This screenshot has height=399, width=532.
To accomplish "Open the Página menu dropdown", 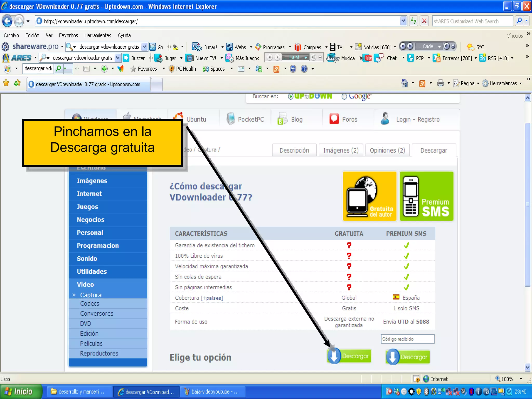I will (x=478, y=83).
